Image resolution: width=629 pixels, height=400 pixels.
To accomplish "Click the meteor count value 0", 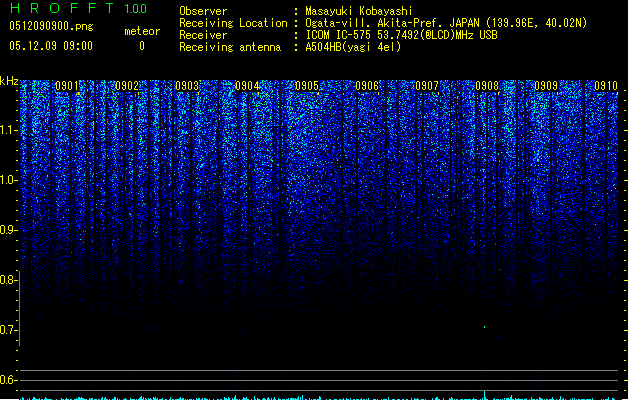I will point(142,46).
